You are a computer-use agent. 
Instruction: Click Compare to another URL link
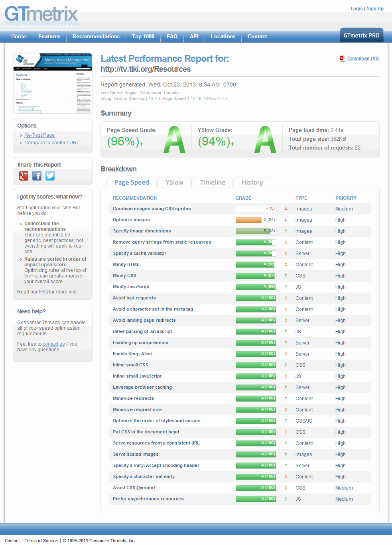click(52, 143)
